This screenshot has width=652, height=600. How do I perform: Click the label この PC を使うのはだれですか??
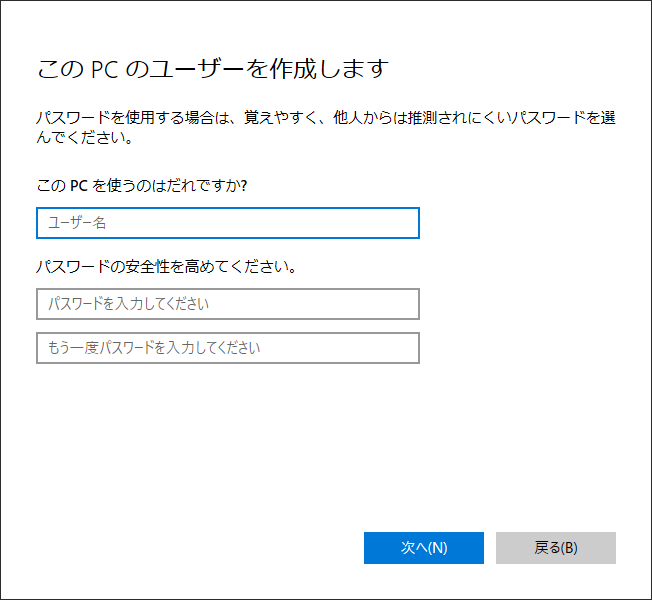[x=142, y=185]
